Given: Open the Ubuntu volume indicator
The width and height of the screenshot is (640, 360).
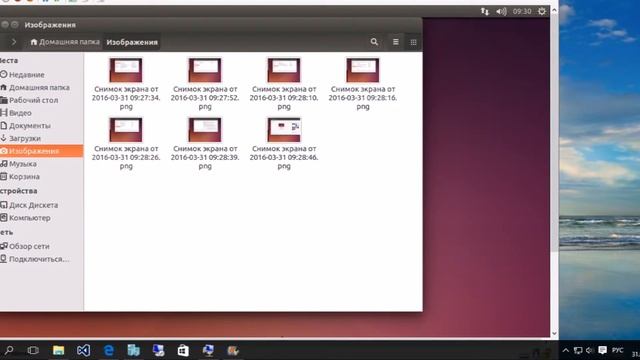Looking at the screenshot, I should pyautogui.click(x=501, y=11).
